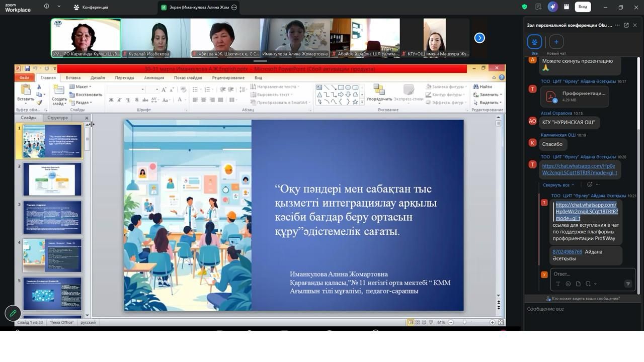This screenshot has height=362, width=644.
Task: Click the 'Вход' sign-in button
Action: 583,7
